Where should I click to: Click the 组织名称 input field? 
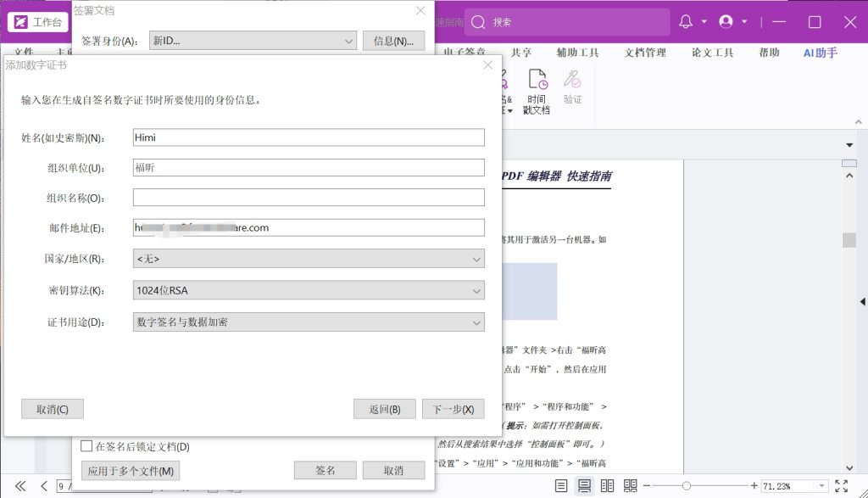[x=309, y=198]
